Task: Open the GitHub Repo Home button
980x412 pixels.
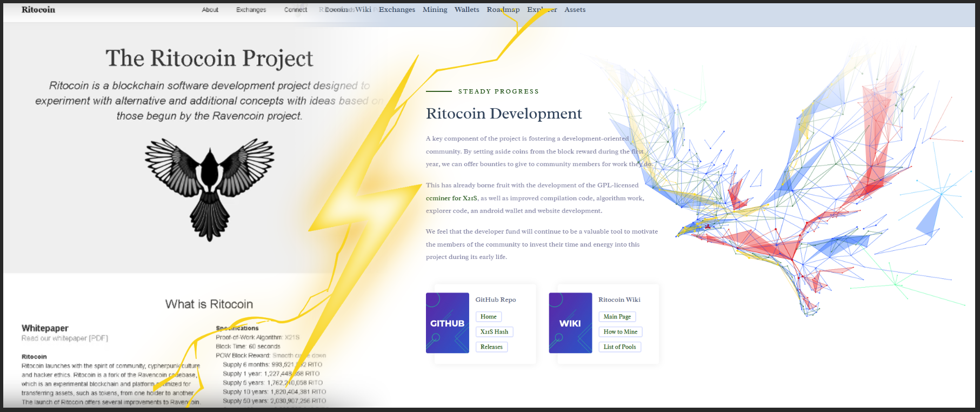Action: point(489,317)
